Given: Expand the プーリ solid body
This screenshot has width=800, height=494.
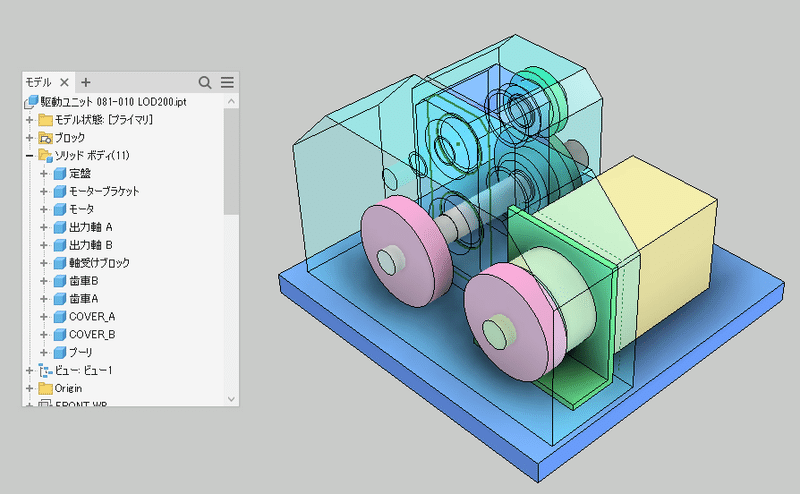Looking at the screenshot, I should 44,353.
